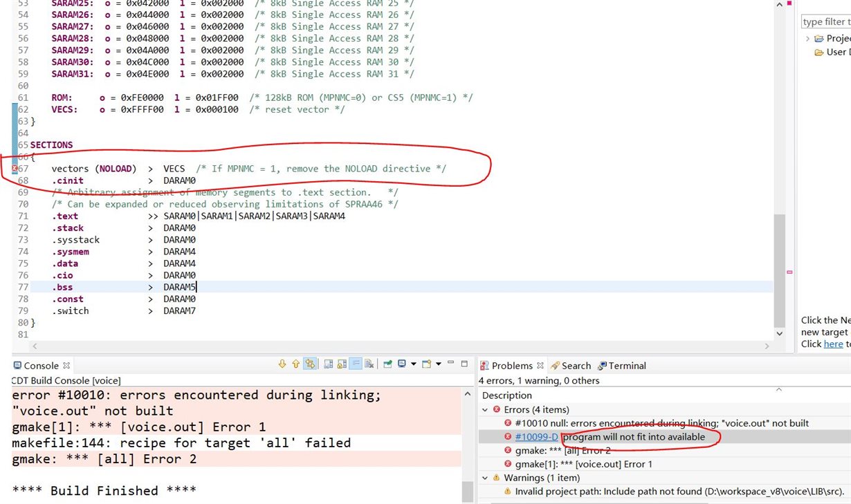Screen dimensions: 851x504
Task: Go to next error in Console
Action: [x=282, y=364]
